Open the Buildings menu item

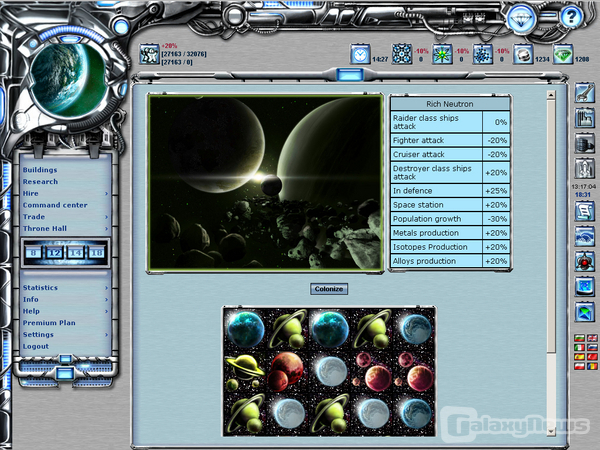40,170
